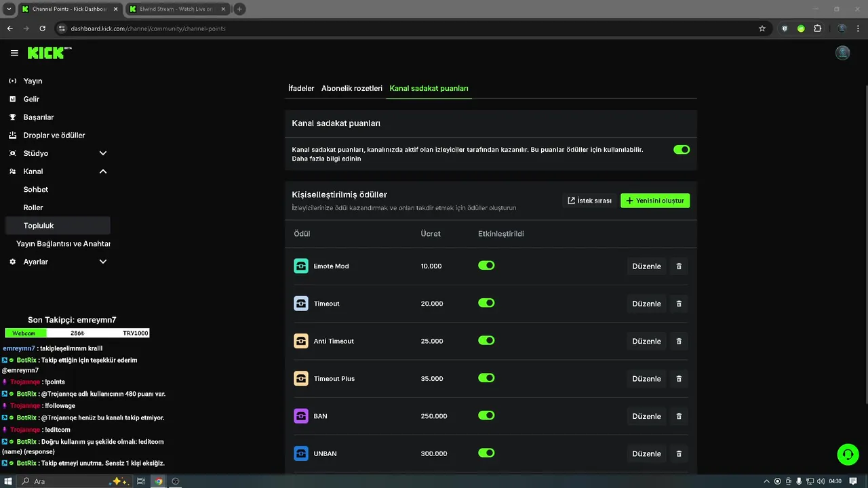Open the green support chat bubble
The height and width of the screenshot is (488, 868).
[x=848, y=454]
